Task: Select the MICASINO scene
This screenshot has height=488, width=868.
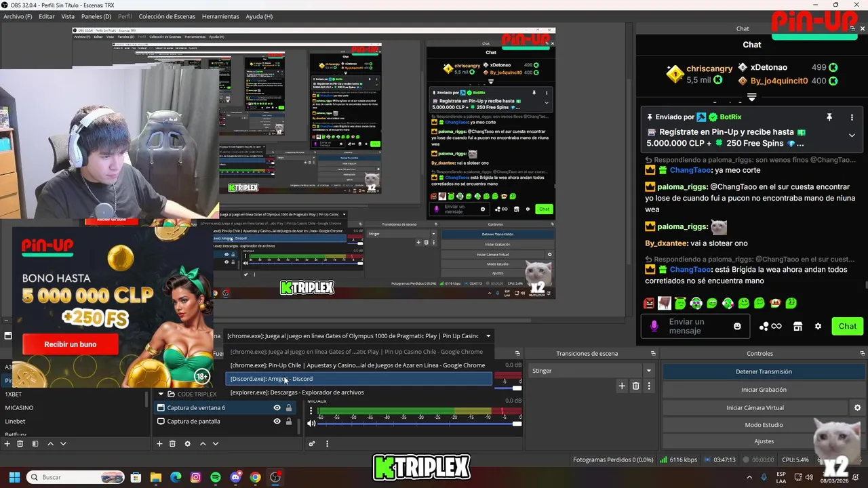Action: pos(19,407)
